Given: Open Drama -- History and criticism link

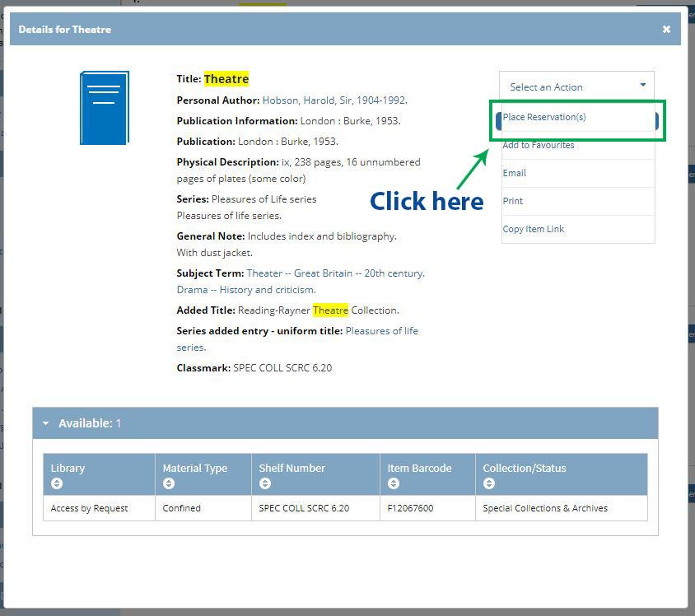Looking at the screenshot, I should pyautogui.click(x=246, y=290).
